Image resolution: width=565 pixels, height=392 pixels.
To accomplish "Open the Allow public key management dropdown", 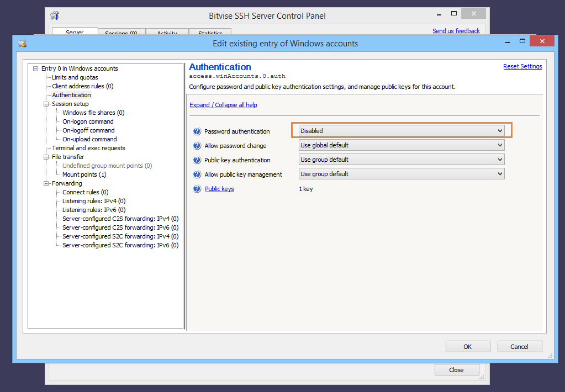I will 402,174.
